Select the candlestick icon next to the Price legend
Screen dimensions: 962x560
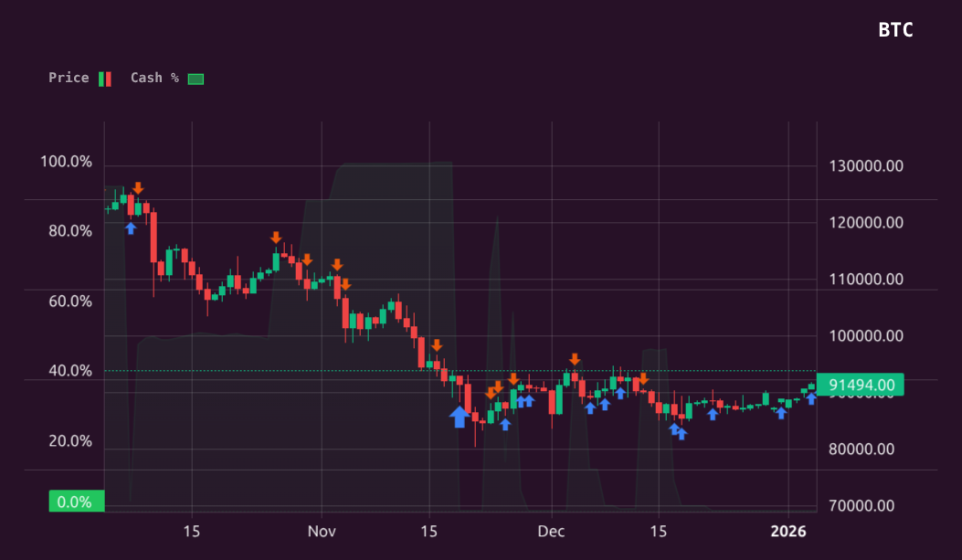pyautogui.click(x=103, y=78)
